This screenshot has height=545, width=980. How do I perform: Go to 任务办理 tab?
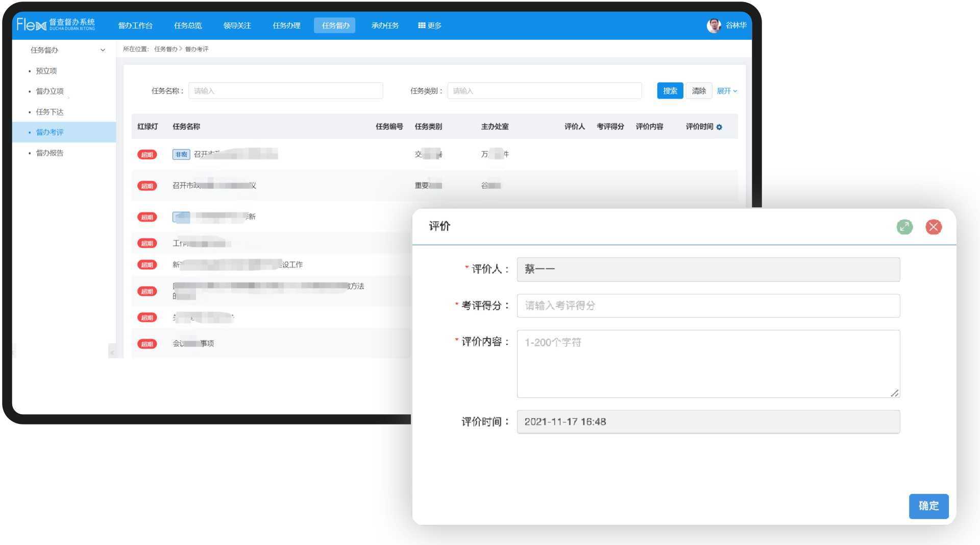click(x=286, y=26)
